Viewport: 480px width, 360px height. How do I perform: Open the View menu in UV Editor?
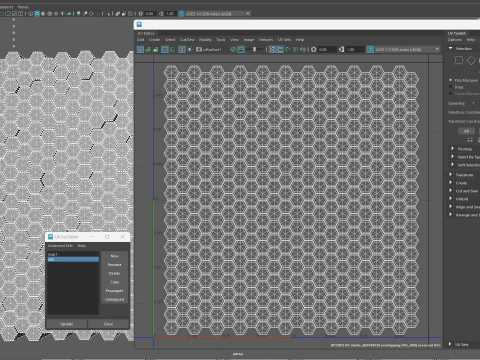pyautogui.click(x=234, y=40)
